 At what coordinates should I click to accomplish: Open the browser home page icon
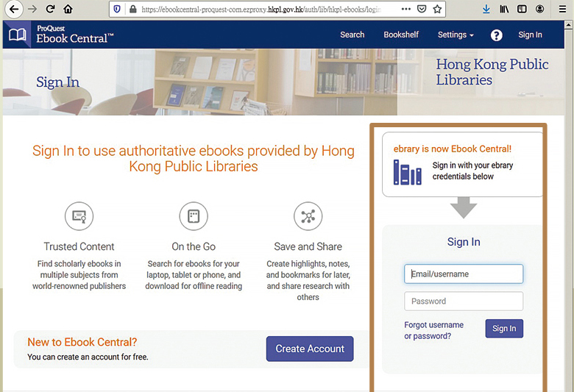point(68,9)
